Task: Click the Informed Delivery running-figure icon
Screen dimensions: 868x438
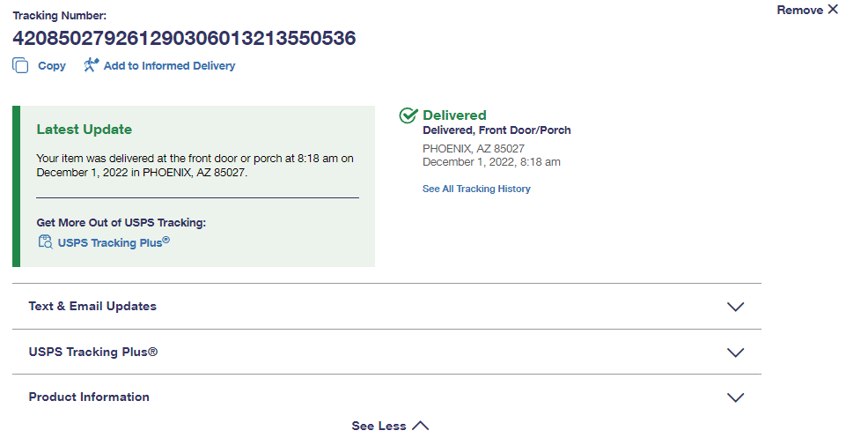Action: 92,65
